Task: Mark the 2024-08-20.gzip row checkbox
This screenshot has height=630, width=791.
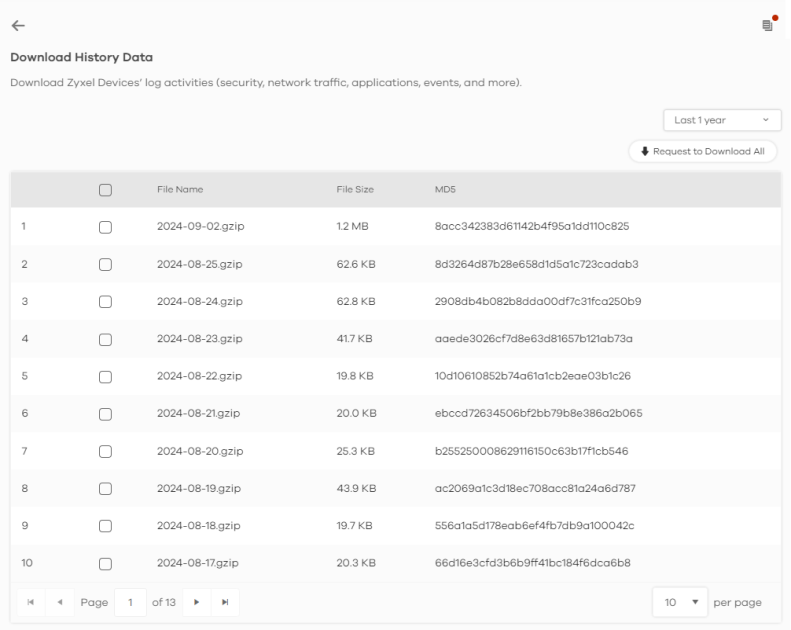Action: pyautogui.click(x=105, y=451)
